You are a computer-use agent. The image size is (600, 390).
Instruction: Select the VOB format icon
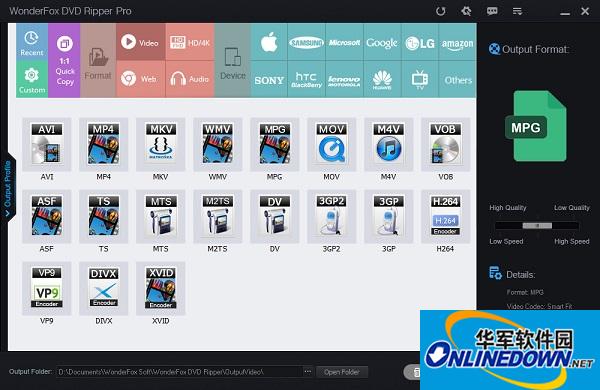click(x=445, y=144)
